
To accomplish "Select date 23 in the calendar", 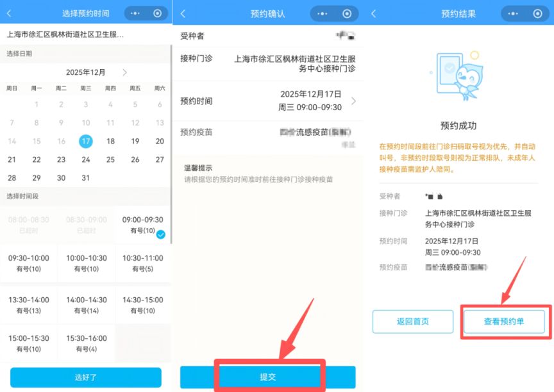I will click(x=61, y=159).
